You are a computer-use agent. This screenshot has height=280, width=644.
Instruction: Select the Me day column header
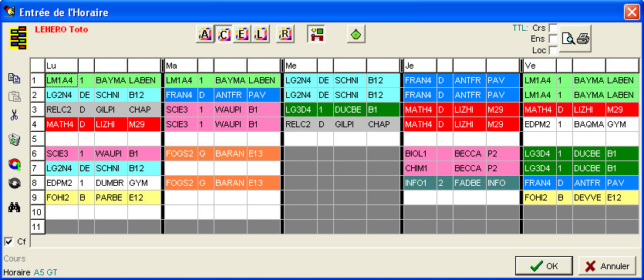point(301,66)
